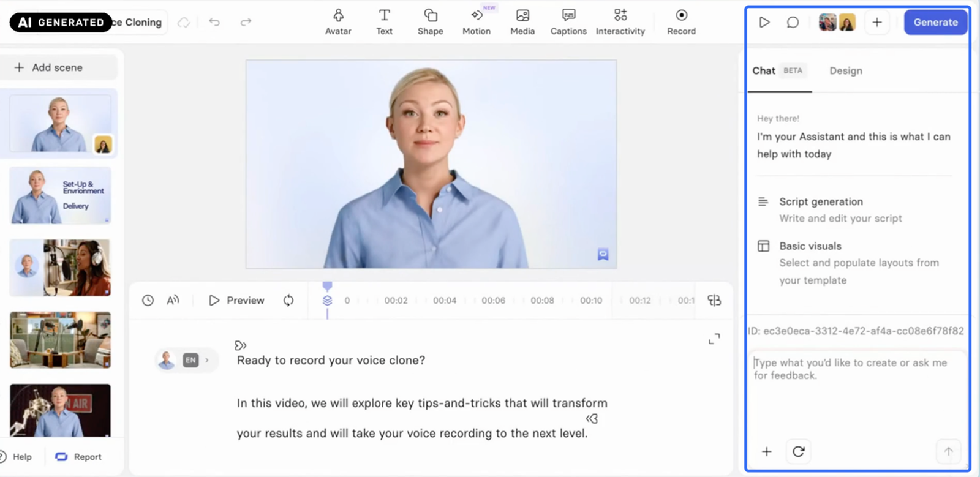Click the Record tool
Viewport: 980px width, 477px height.
tap(681, 22)
